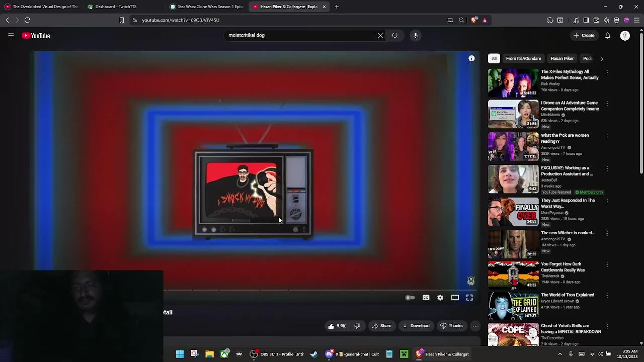
Task: Open Windows Start menu
Action: click(180, 354)
